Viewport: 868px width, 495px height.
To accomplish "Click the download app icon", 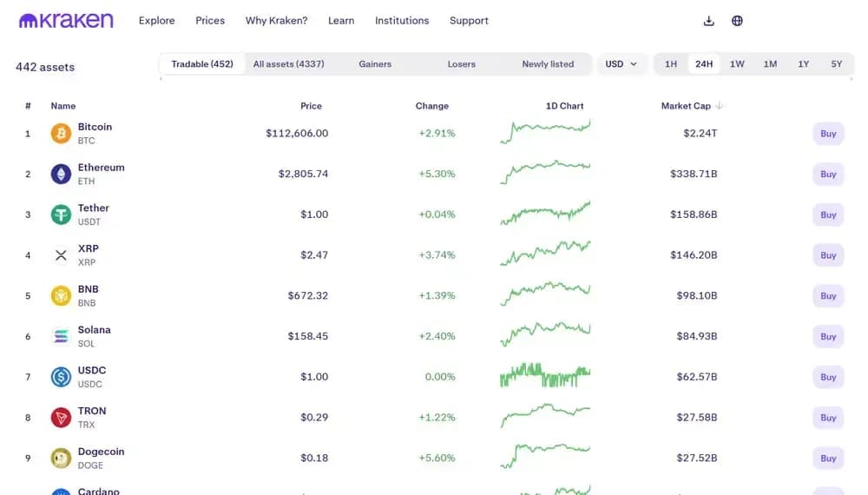I will pos(709,21).
